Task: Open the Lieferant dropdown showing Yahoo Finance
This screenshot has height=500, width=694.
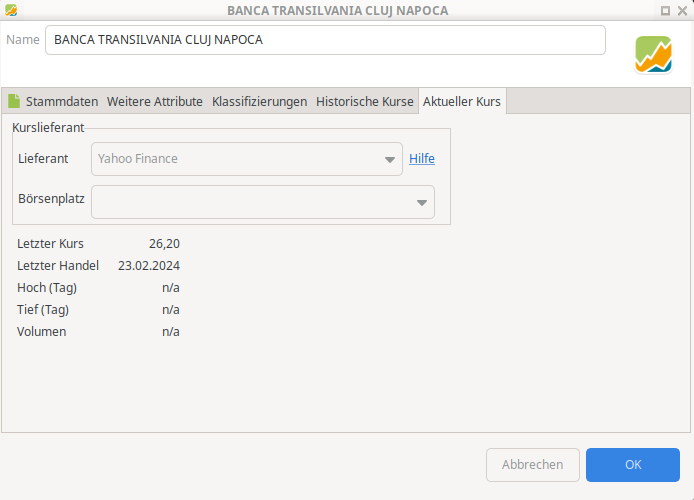Action: pos(247,159)
